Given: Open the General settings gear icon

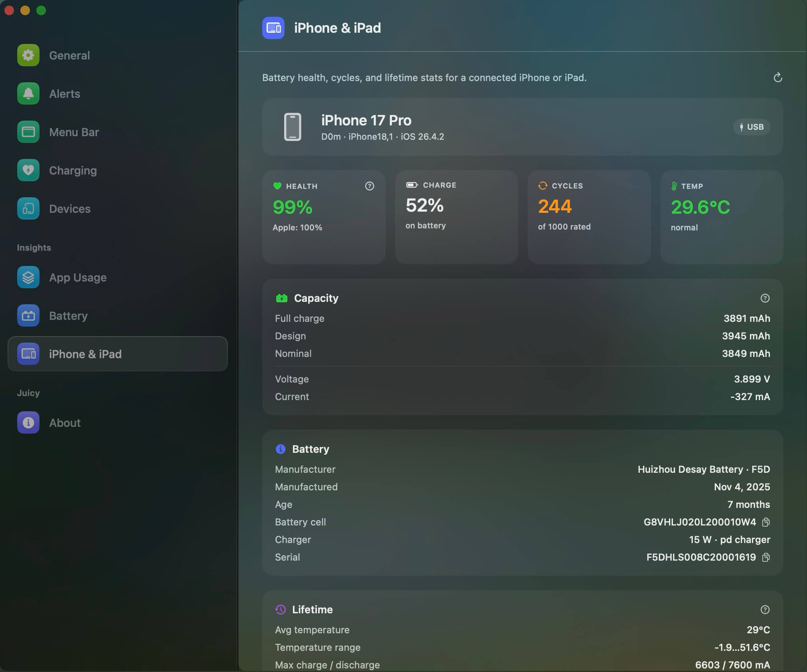Looking at the screenshot, I should tap(28, 55).
